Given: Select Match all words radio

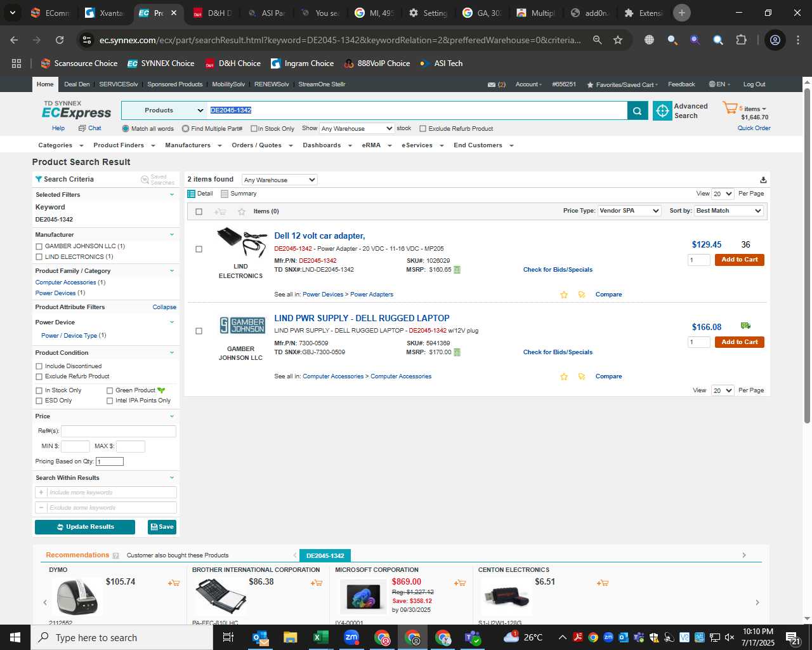Looking at the screenshot, I should (x=126, y=129).
